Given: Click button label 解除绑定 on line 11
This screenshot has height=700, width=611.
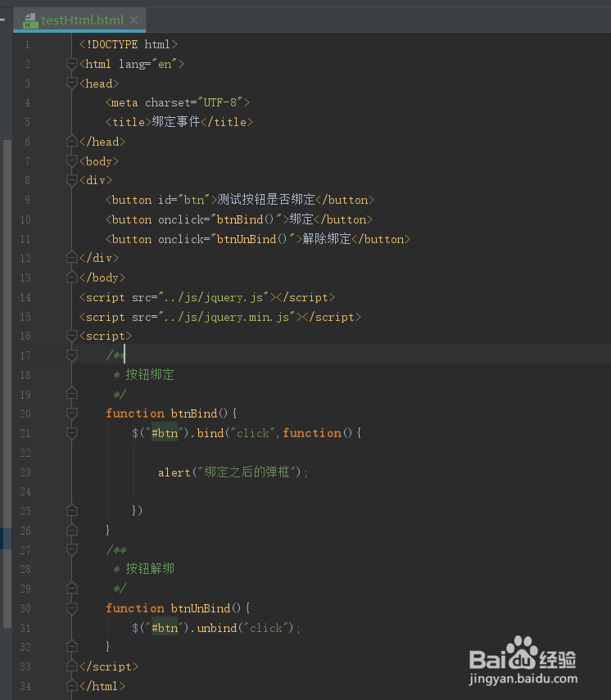Looking at the screenshot, I should (x=327, y=239).
